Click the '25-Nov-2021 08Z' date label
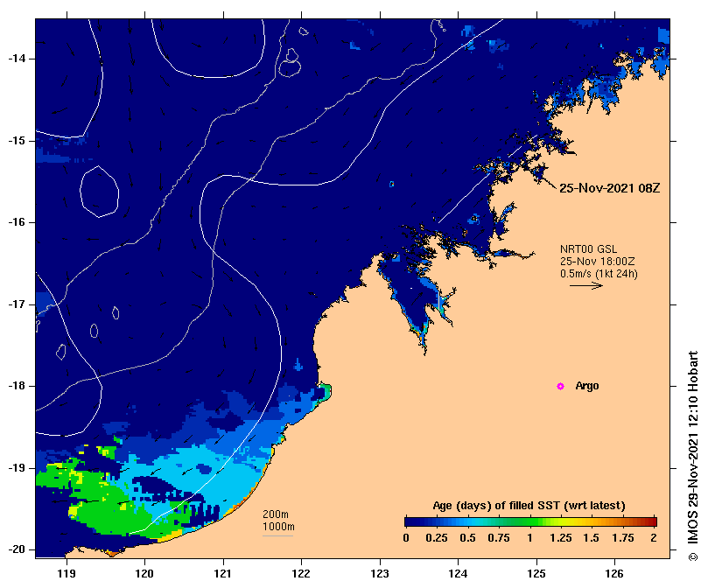The image size is (708, 588). point(610,188)
